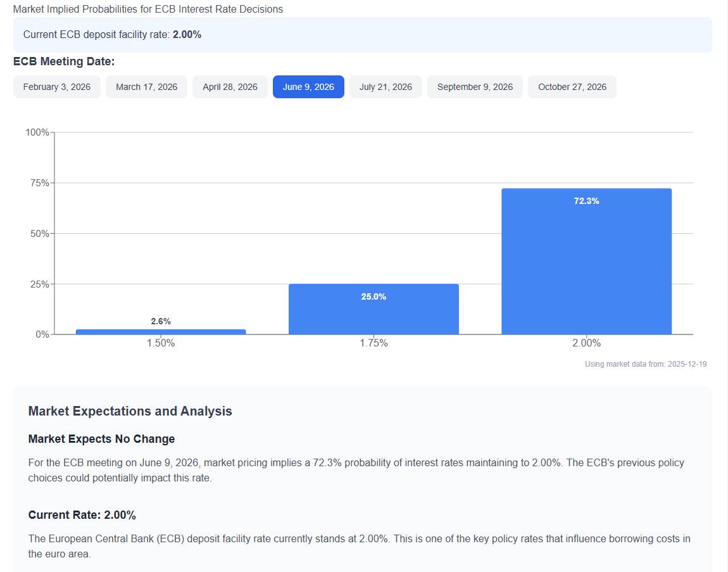Choose the April 28, 2026 meeting date
Image resolution: width=728 pixels, height=572 pixels.
[230, 87]
